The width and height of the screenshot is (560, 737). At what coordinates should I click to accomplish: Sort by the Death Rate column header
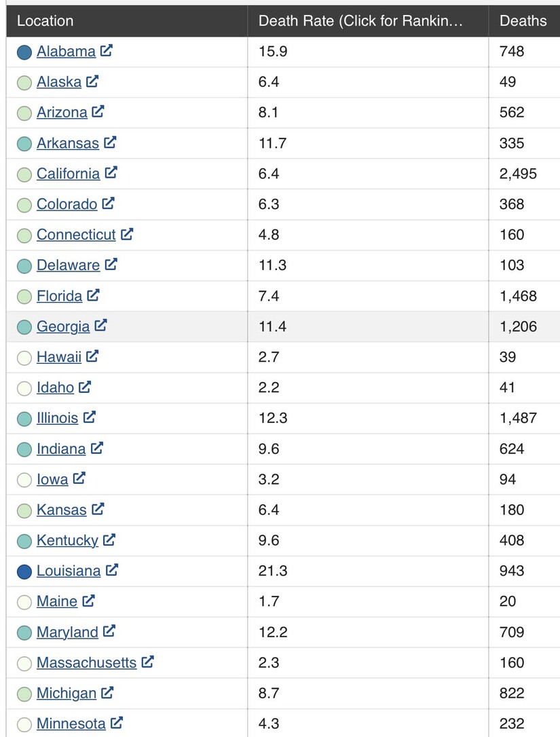coord(360,21)
